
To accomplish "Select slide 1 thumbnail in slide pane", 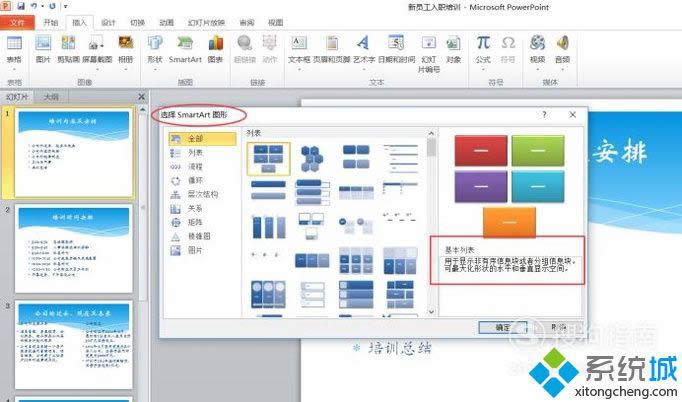I will click(x=74, y=153).
